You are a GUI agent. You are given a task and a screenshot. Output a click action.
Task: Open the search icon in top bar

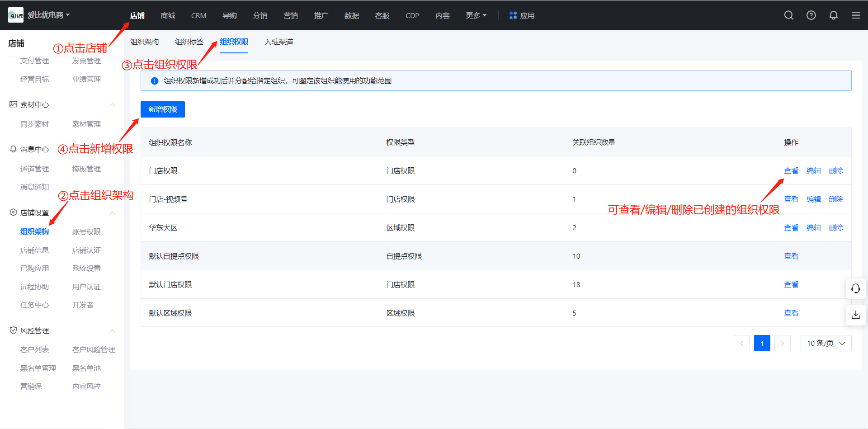(788, 15)
